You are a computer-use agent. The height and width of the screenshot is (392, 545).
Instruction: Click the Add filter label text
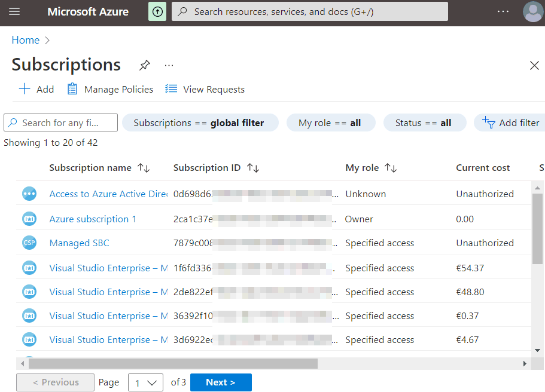[519, 123]
